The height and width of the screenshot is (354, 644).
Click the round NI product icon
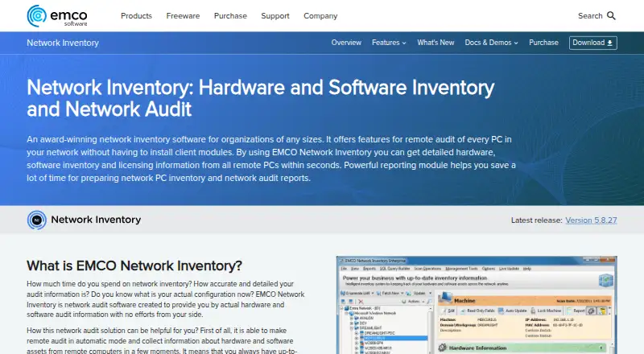(x=36, y=220)
